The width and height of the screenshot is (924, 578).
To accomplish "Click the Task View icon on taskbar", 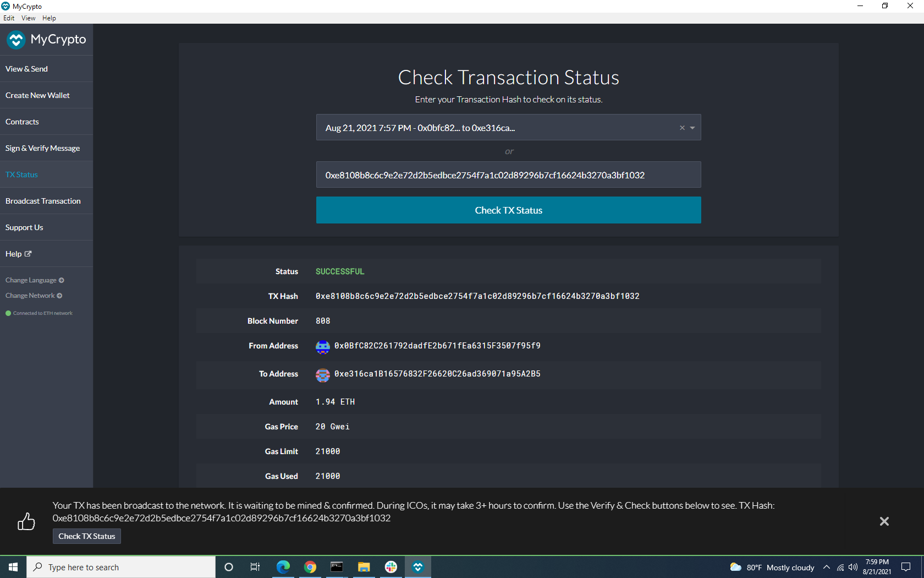I will click(x=255, y=566).
